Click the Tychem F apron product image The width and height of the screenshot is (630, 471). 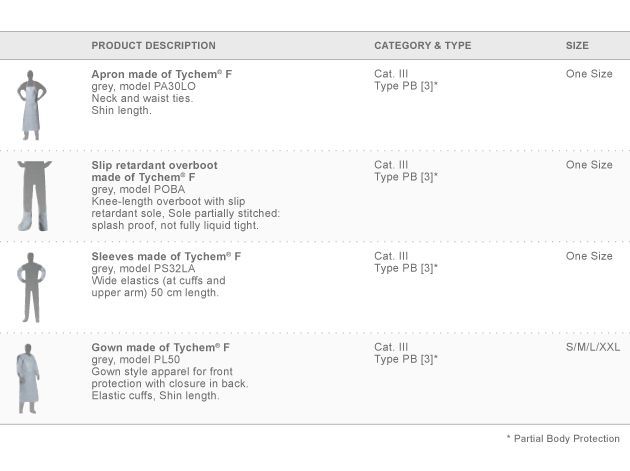point(32,105)
